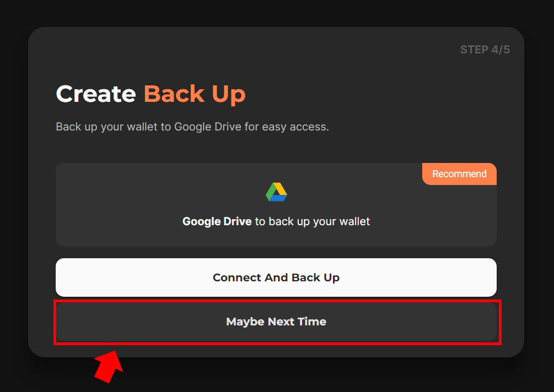Click the bold Google Drive label in card
The width and height of the screenshot is (554, 392).
click(217, 221)
